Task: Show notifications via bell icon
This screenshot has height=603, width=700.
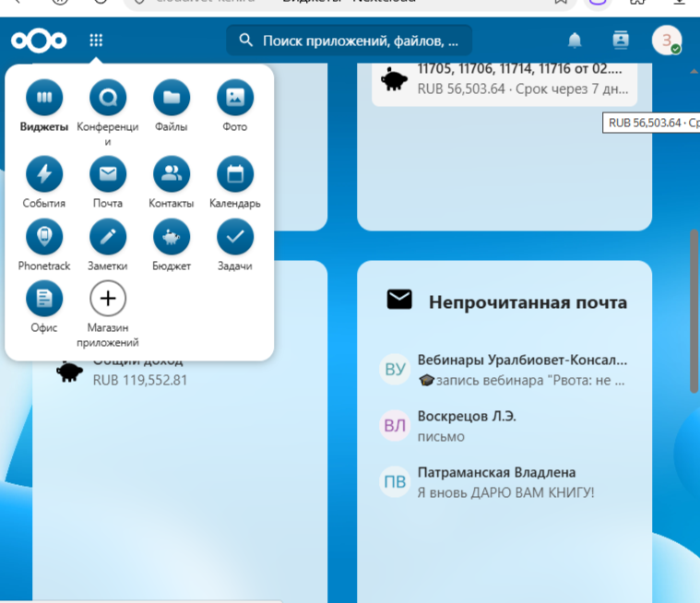Action: (575, 41)
